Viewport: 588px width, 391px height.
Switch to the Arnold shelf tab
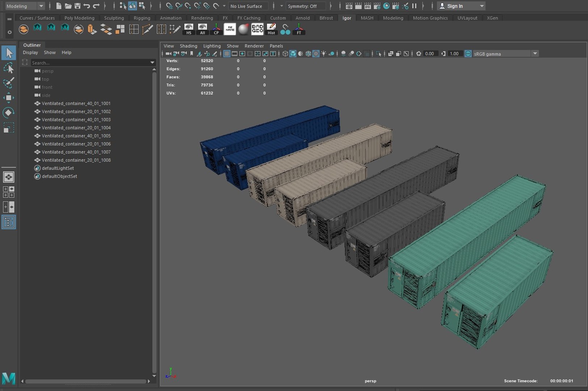pos(303,18)
